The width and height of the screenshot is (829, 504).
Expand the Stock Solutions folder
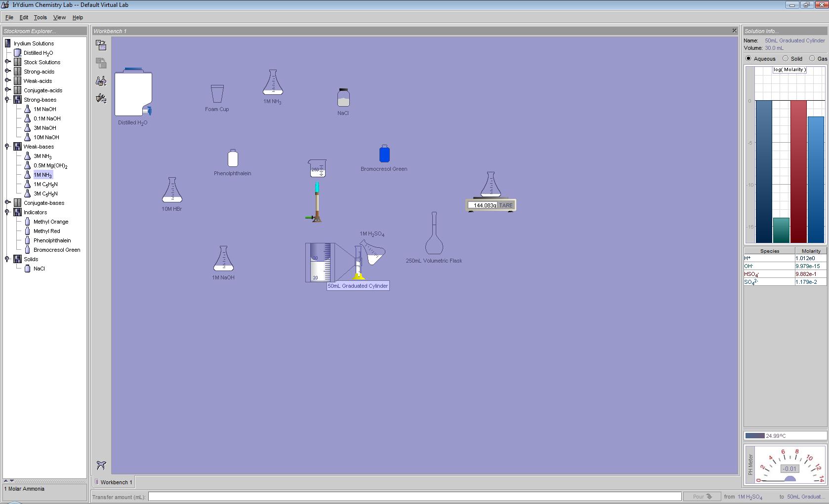click(x=8, y=62)
